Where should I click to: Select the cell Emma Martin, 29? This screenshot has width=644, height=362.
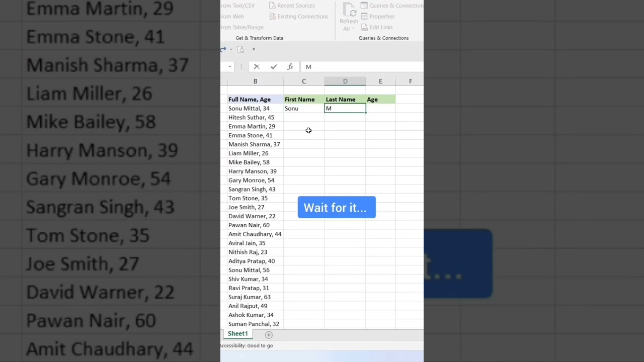tap(255, 127)
